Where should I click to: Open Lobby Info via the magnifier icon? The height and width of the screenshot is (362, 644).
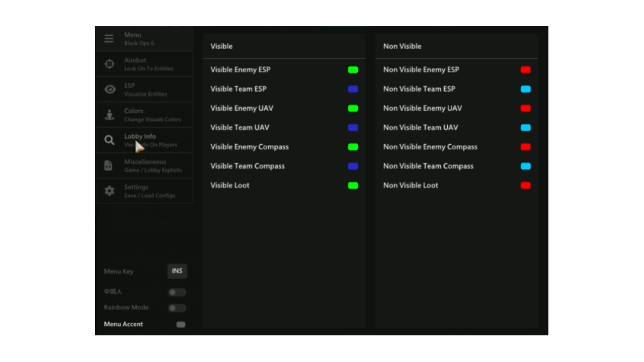pyautogui.click(x=109, y=140)
